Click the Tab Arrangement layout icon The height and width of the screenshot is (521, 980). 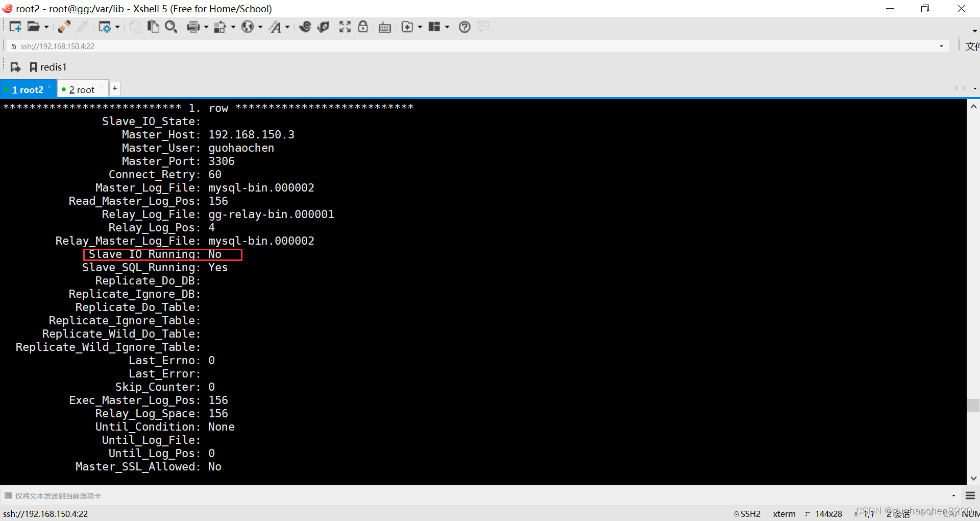coord(434,27)
